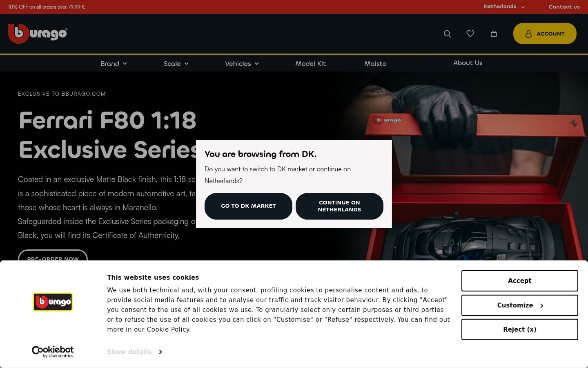Expand the Vehicles menu
The width and height of the screenshot is (588, 368).
coord(242,64)
